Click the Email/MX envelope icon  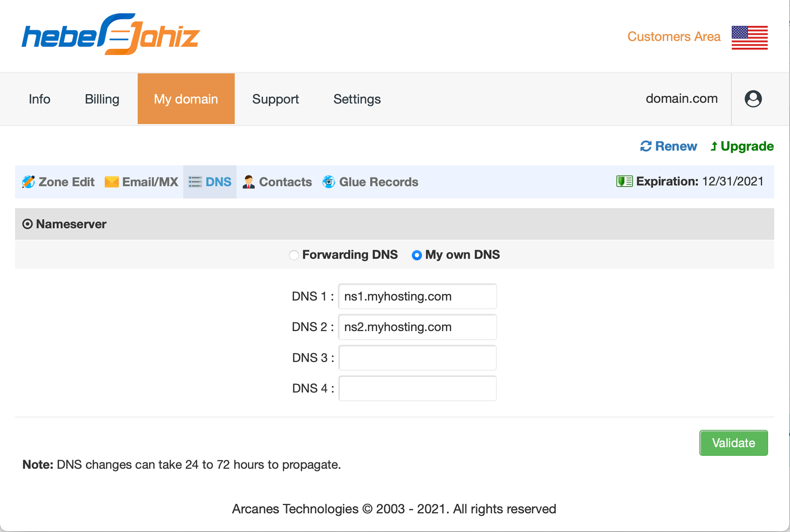coord(111,182)
